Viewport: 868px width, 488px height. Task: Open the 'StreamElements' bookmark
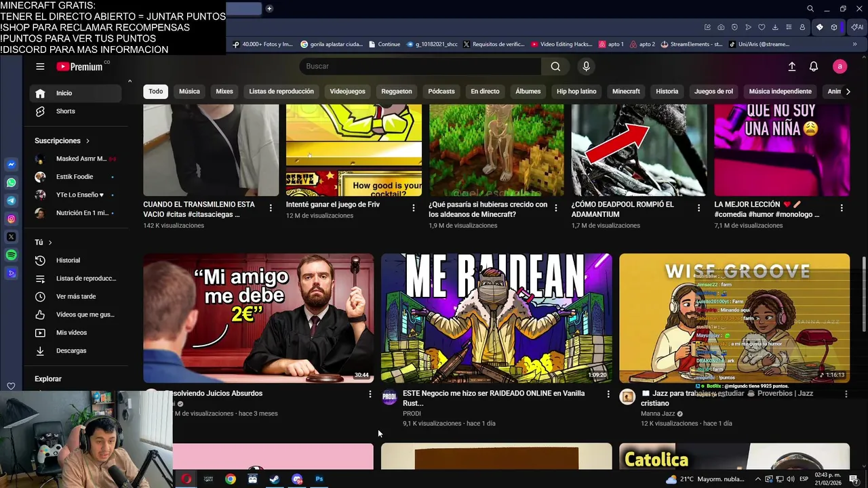click(692, 45)
